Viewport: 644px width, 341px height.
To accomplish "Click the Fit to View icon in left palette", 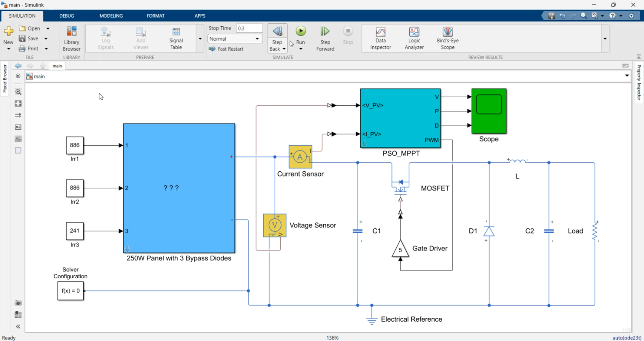I will click(x=18, y=104).
